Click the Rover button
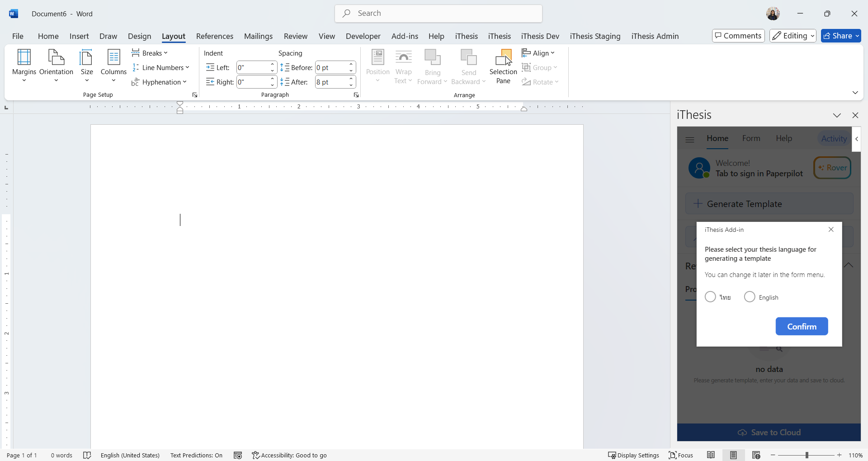868x461 pixels. [x=832, y=168]
